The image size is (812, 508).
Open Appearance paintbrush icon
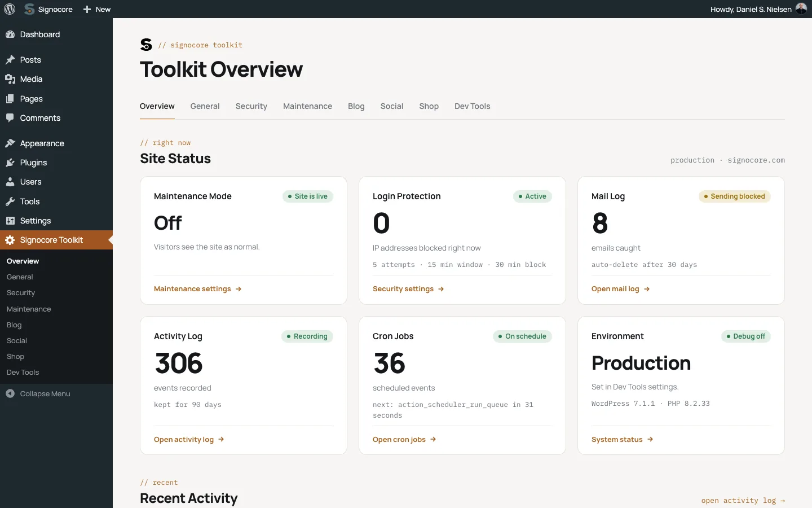10,143
